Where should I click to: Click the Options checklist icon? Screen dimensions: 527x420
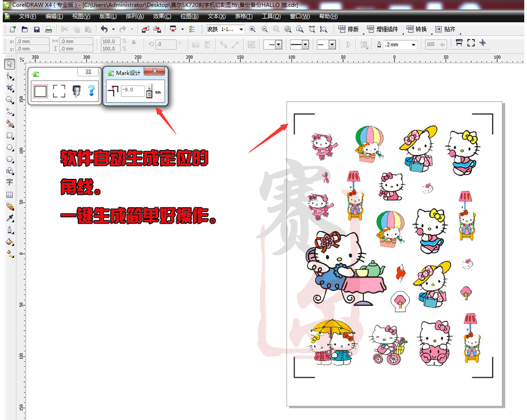[192, 29]
